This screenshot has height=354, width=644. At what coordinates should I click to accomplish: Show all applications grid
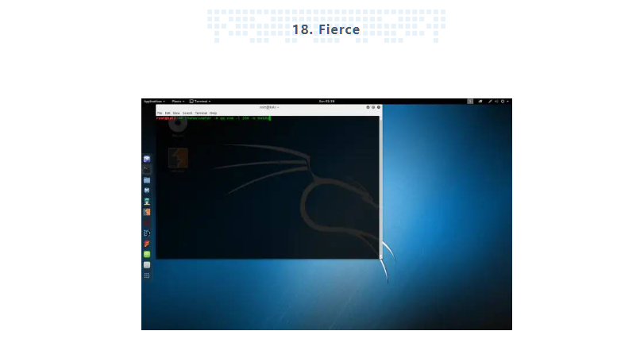coord(146,275)
